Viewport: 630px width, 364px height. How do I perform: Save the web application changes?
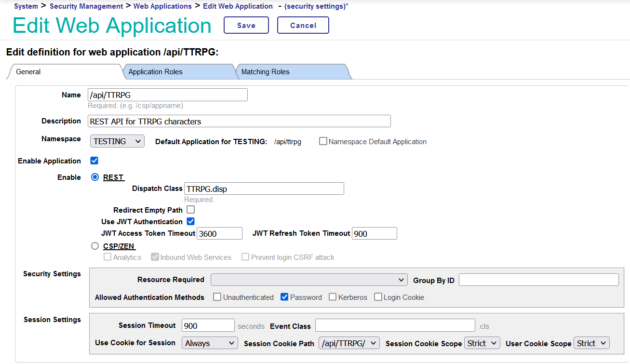pos(246,25)
